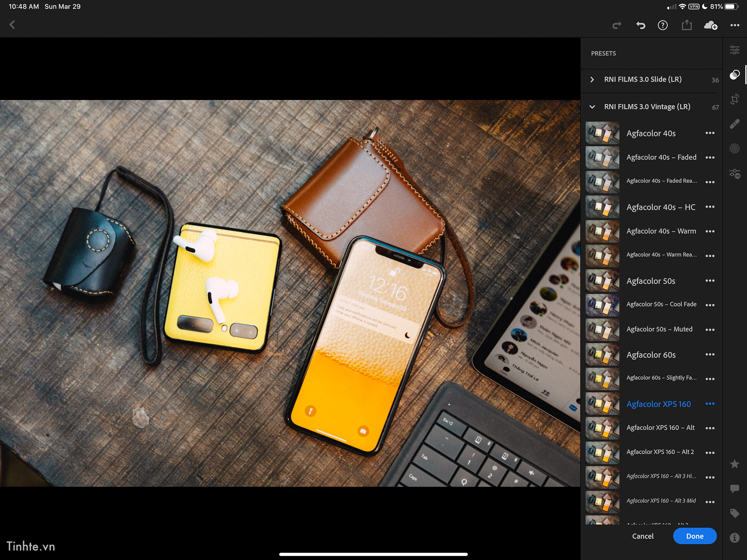The width and height of the screenshot is (747, 560).
Task: Open options for Agfacolor 40s – Warm
Action: point(710,231)
